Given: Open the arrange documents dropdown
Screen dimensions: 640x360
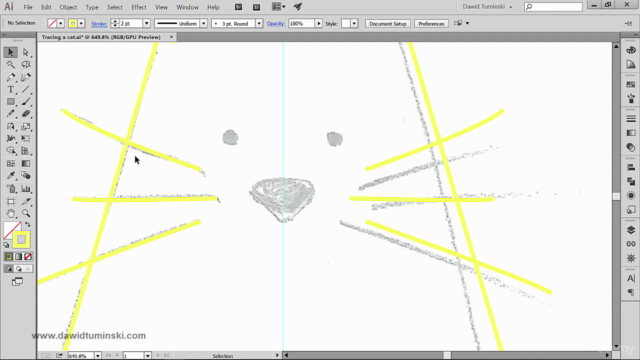Looking at the screenshot, I should coord(278,7).
